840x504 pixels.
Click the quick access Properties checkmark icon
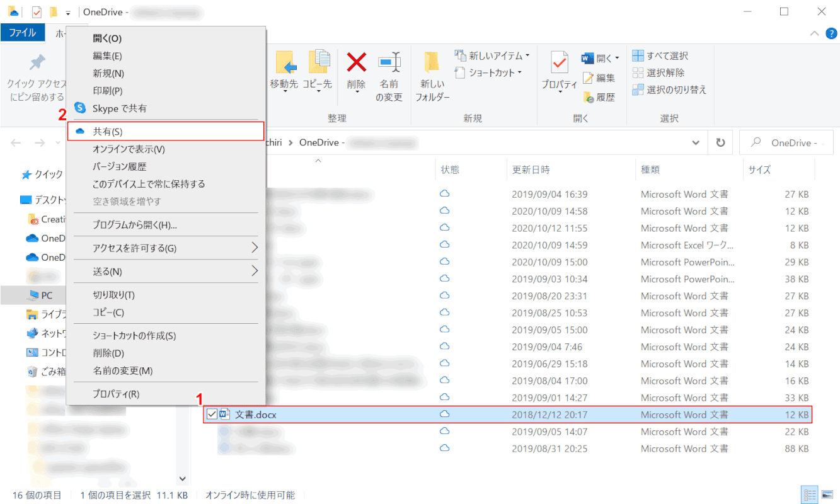click(x=36, y=12)
